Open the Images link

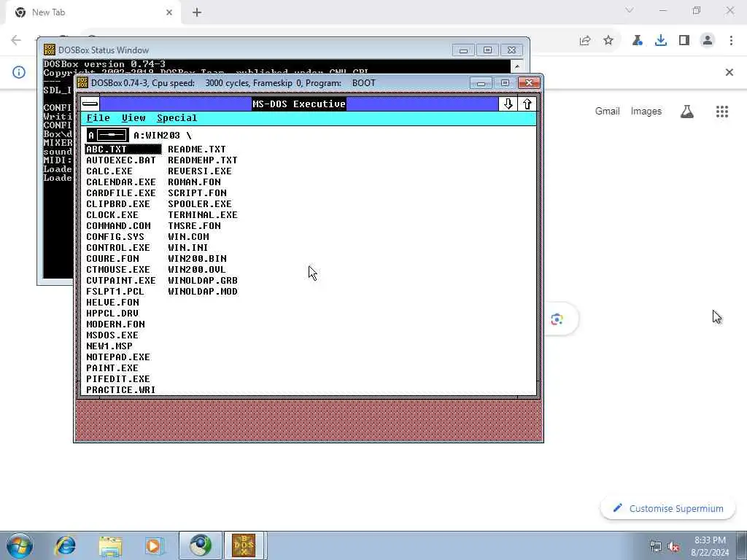click(646, 112)
